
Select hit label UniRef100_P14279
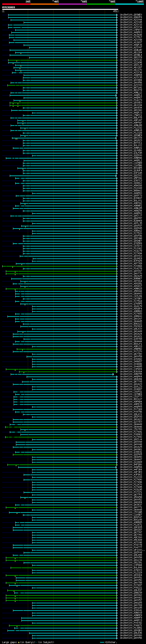point(131,251)
